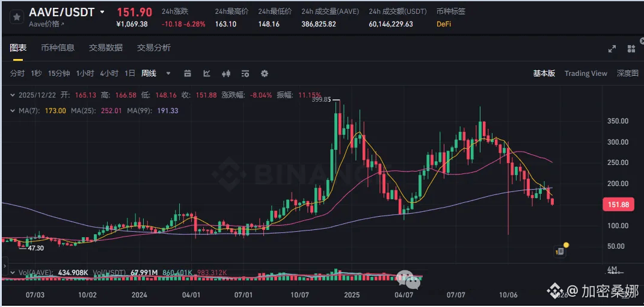
Task: Switch to 深度图 depth chart
Action: (628, 73)
